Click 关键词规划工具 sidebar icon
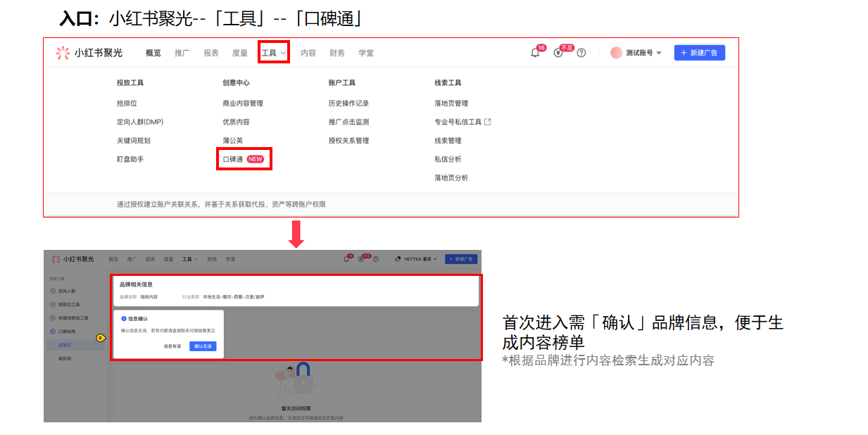Screen dimensions: 868x435 (53, 317)
